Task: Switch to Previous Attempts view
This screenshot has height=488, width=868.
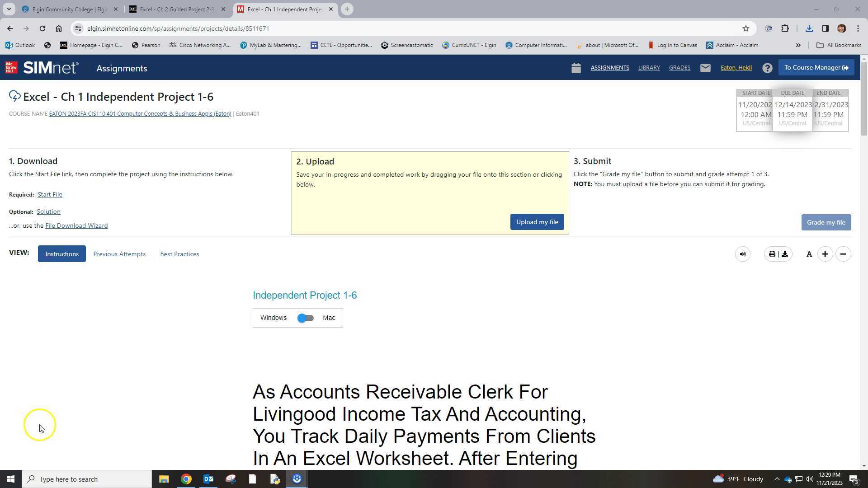Action: coord(119,254)
